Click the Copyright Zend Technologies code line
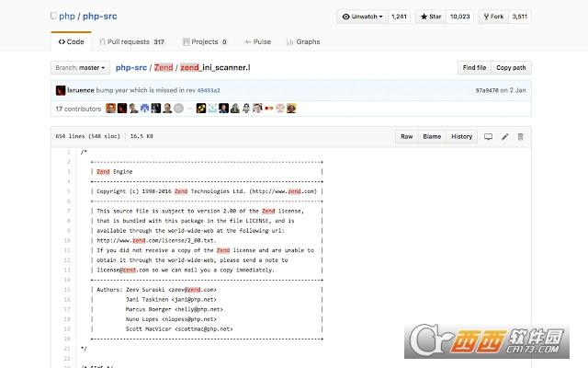The image size is (588, 368). [207, 191]
